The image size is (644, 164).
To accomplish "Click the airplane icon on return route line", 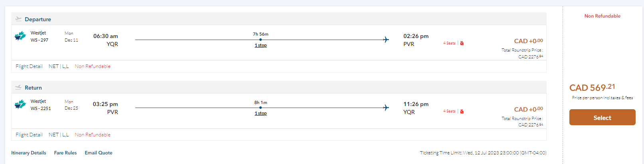I will (386, 108).
